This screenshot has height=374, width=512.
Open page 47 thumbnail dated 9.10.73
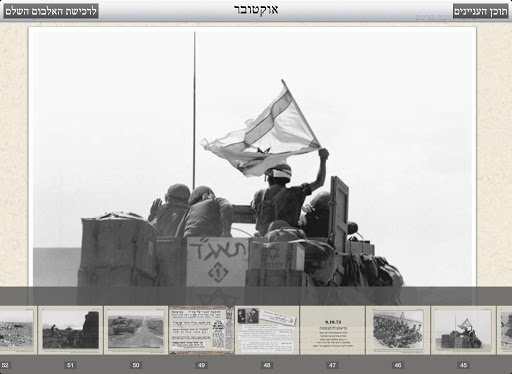tap(332, 330)
